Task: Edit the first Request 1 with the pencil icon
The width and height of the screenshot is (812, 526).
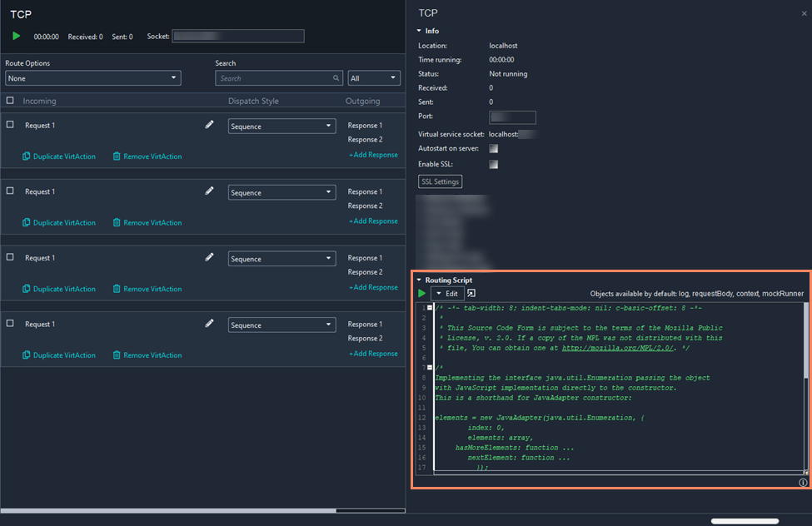Action: point(211,125)
